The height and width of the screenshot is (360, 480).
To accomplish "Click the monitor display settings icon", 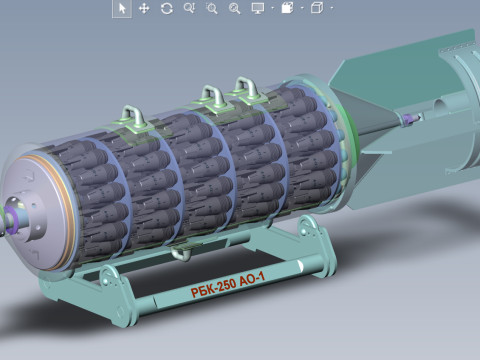I will coord(258,8).
